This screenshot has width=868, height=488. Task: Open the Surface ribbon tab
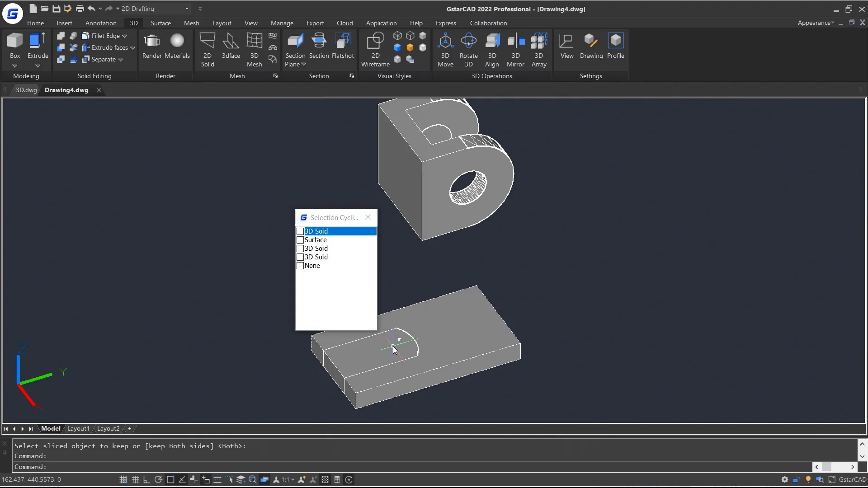coord(160,23)
